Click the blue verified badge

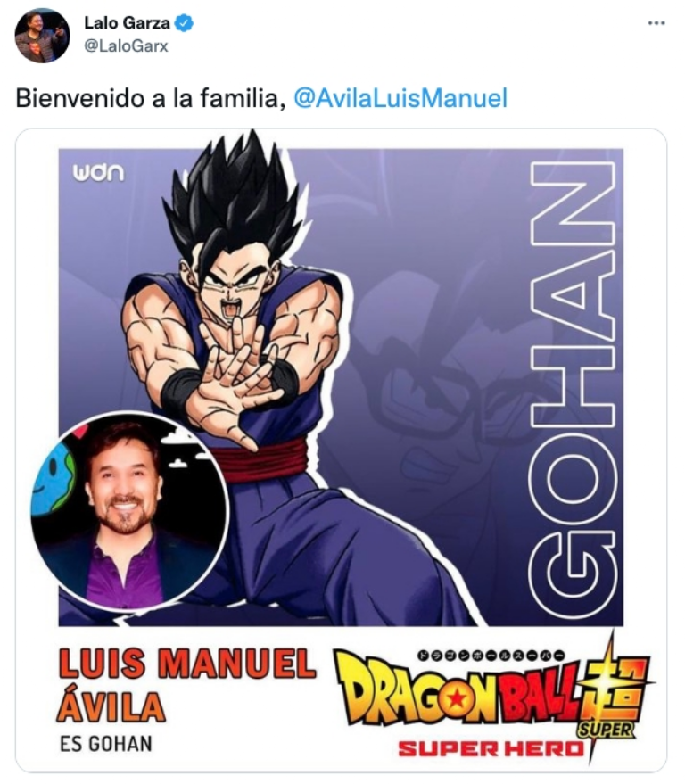pos(185,23)
